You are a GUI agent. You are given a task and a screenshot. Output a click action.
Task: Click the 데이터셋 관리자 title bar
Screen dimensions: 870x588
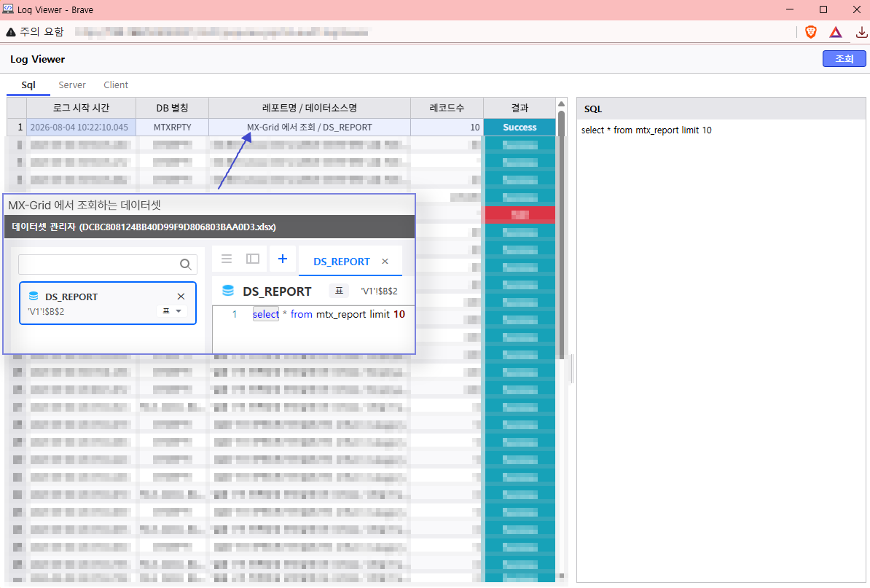coord(209,227)
